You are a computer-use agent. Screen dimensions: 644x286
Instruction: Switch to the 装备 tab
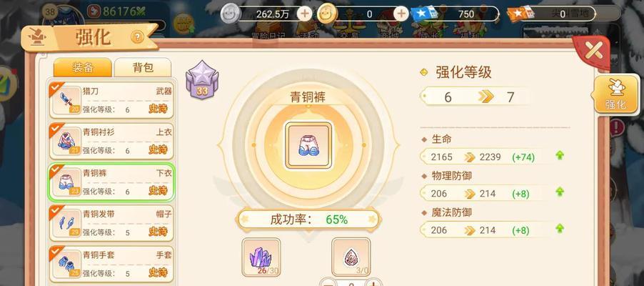coord(83,67)
